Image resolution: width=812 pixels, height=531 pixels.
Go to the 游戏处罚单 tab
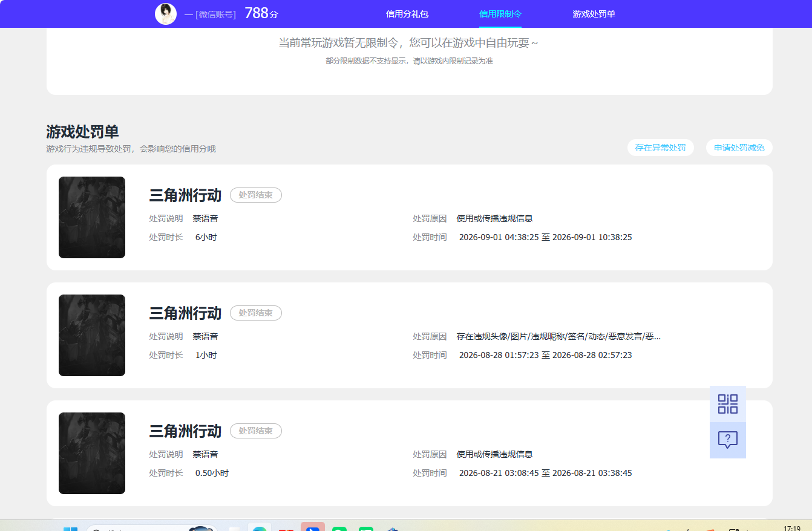(594, 14)
